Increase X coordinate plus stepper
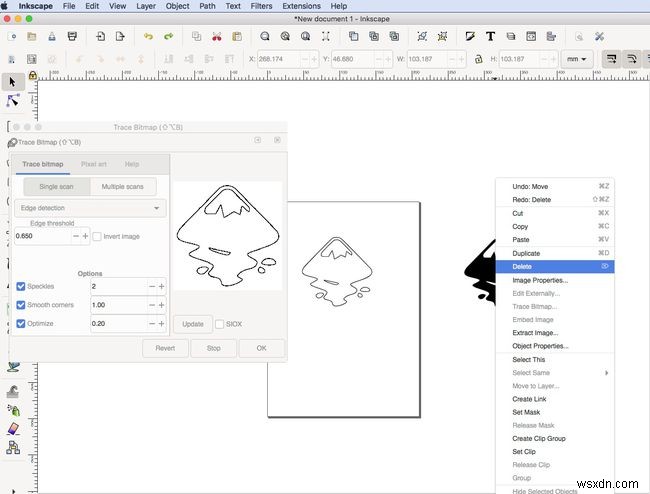Screen dimensions: 650x494 [x=314, y=59]
